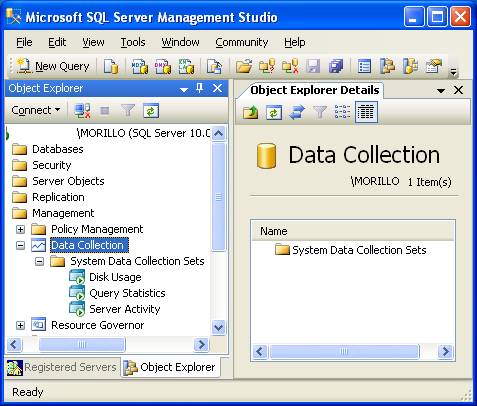Toggle the Object Explorer auto-hide pin
Screen dimensions: 477x406
click(199, 88)
